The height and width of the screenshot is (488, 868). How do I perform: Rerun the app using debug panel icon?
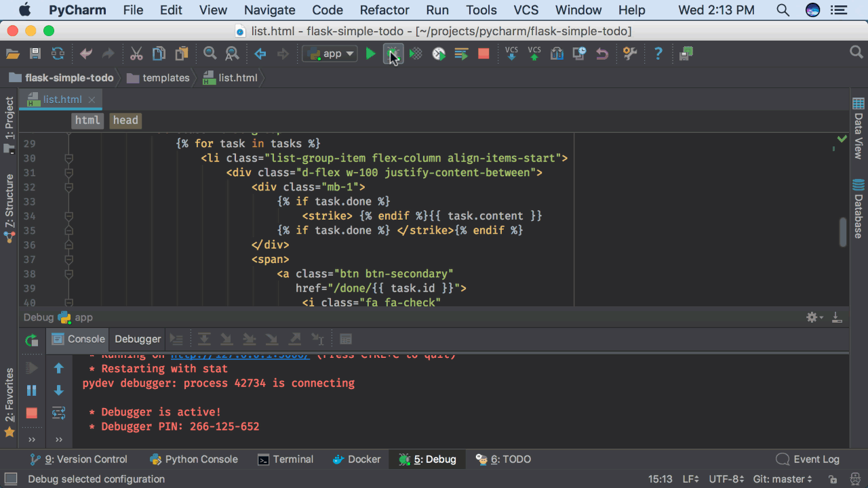[31, 340]
